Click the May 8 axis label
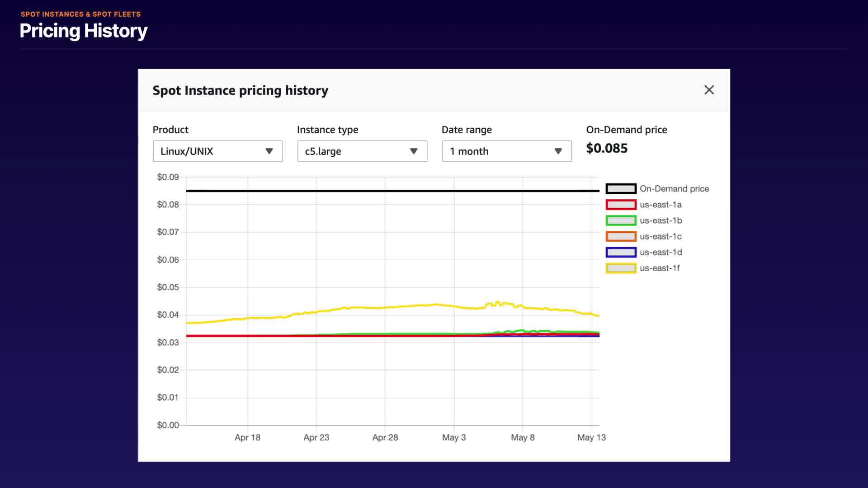This screenshot has height=488, width=868. 523,437
